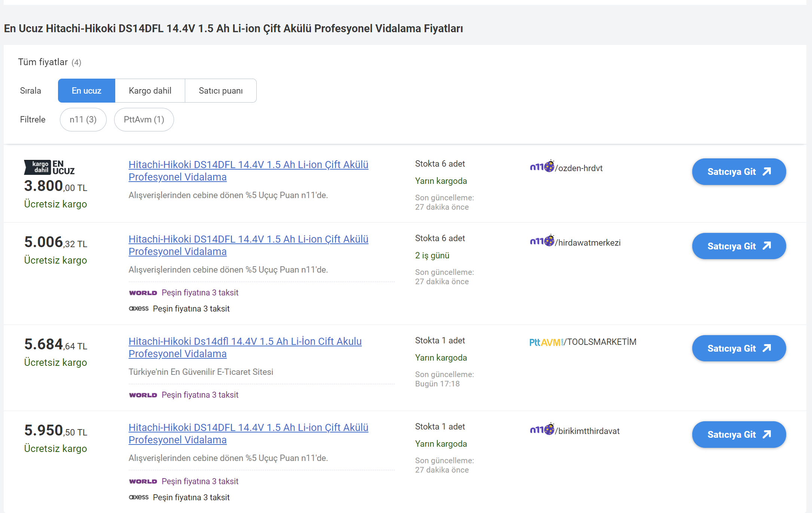Open product link in 5.006,32 TL offer
This screenshot has width=812, height=513.
coord(248,245)
